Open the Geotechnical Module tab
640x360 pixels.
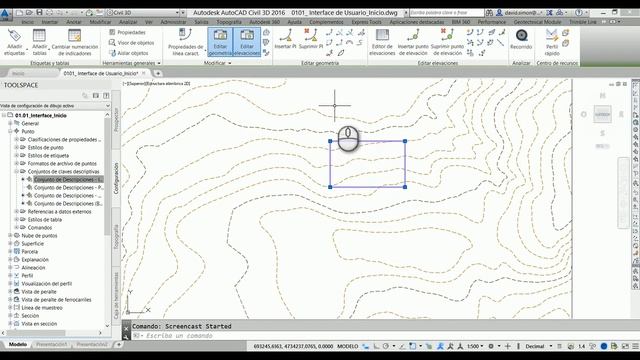(x=538, y=22)
